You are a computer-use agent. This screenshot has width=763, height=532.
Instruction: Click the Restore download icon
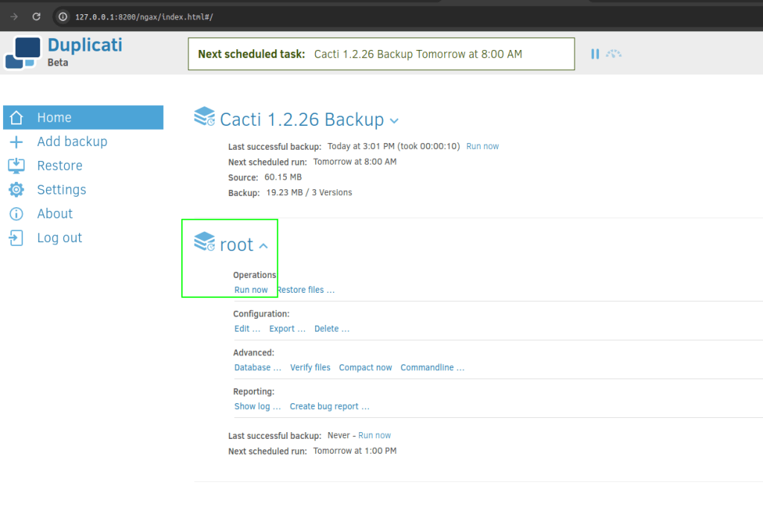pyautogui.click(x=16, y=165)
